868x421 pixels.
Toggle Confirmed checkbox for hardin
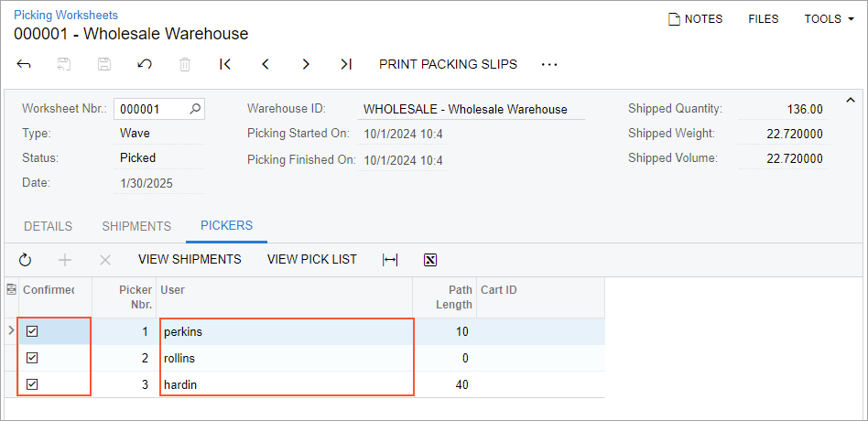(32, 384)
